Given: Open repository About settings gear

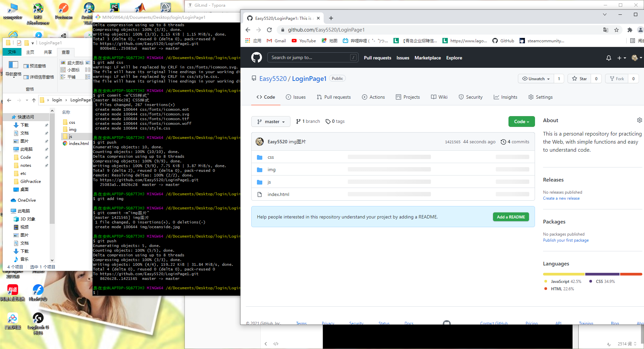Looking at the screenshot, I should pyautogui.click(x=639, y=120).
